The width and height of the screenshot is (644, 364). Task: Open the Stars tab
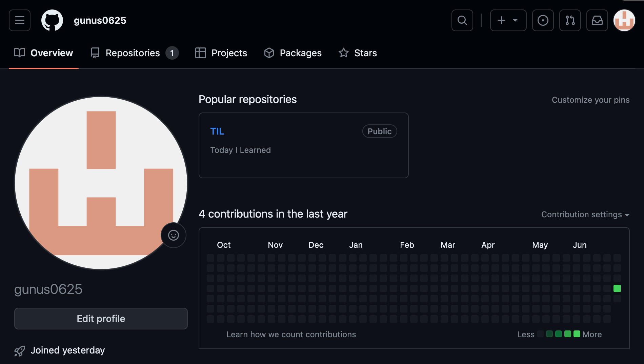click(x=358, y=53)
